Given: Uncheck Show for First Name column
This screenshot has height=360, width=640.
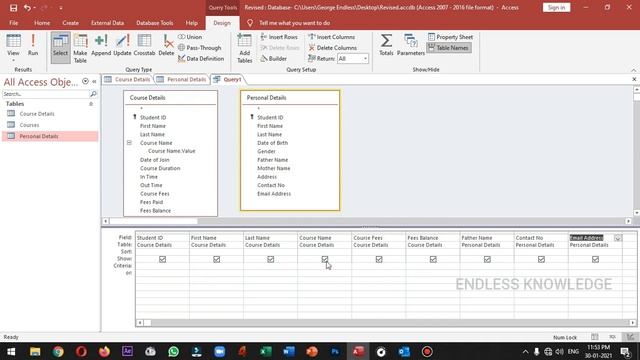Looking at the screenshot, I should coord(217,259).
